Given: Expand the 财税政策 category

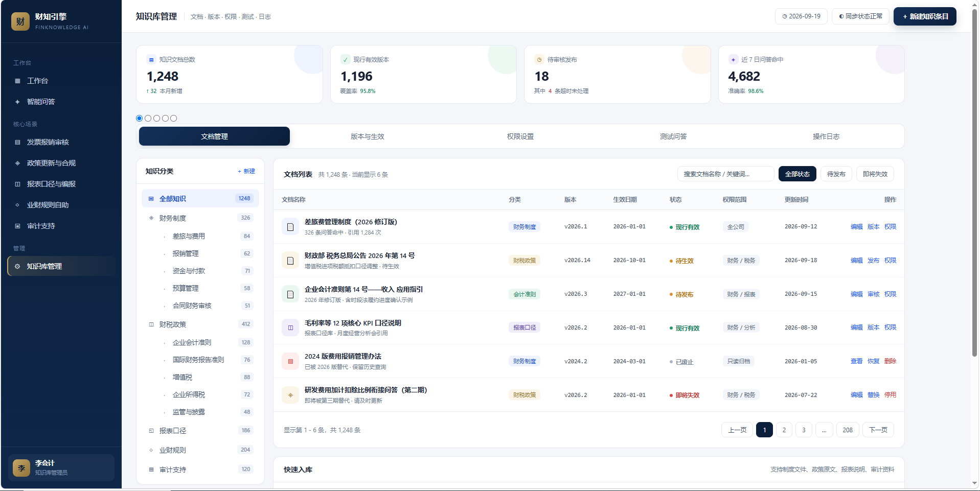Looking at the screenshot, I should (200, 324).
